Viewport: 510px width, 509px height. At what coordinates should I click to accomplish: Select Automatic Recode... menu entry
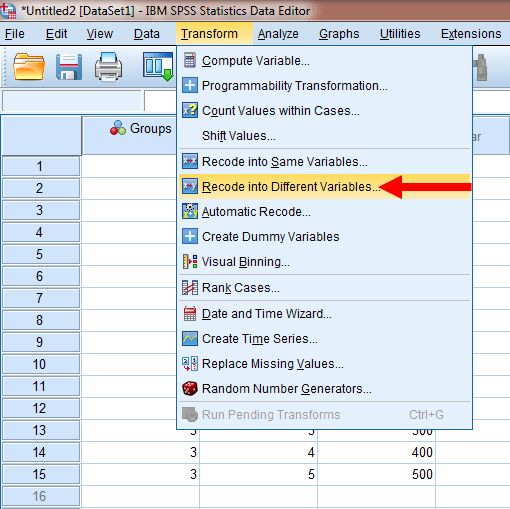324,211
